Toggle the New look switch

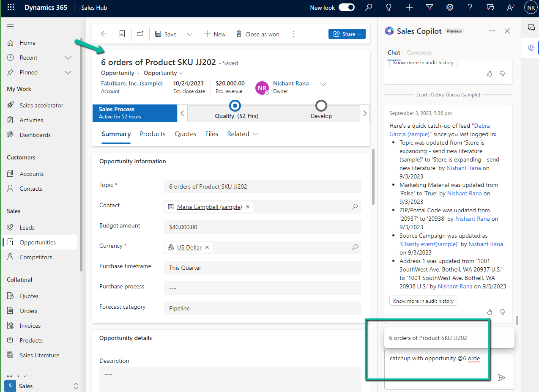click(346, 8)
